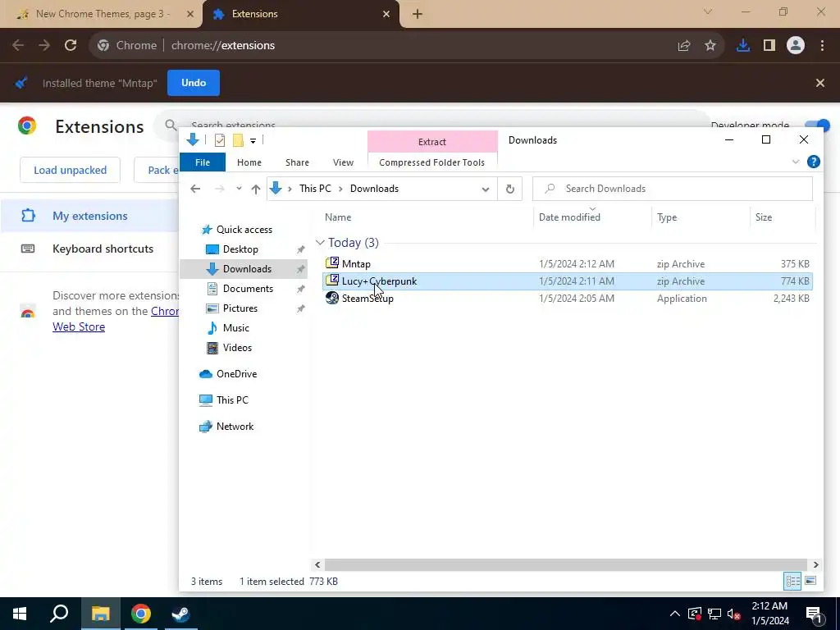Open Keyboard shortcuts in Extensions sidebar
Screen dimensions: 840x630
point(103,249)
